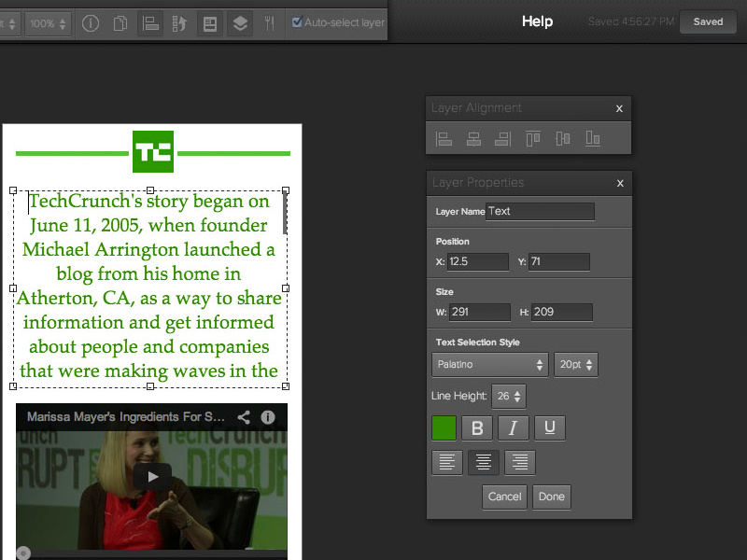Open the Palatino font dropdown
The image size is (747, 560).
(489, 364)
